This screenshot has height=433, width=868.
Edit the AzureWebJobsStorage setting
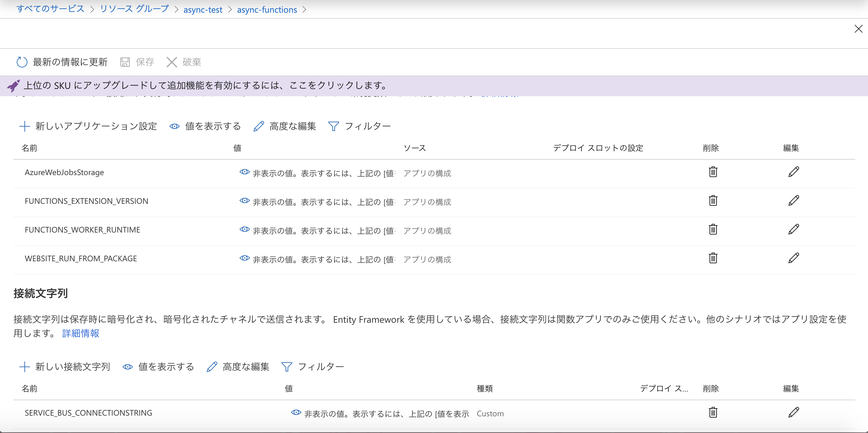tap(793, 172)
